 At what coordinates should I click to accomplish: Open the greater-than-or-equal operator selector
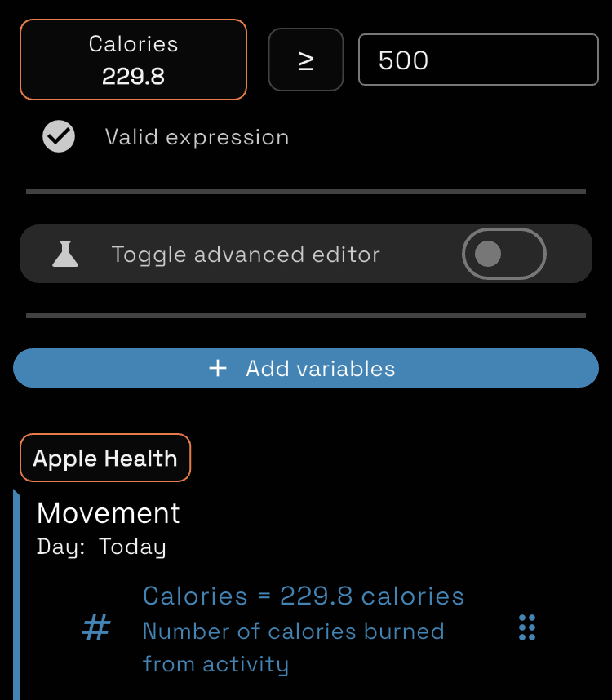click(x=306, y=60)
